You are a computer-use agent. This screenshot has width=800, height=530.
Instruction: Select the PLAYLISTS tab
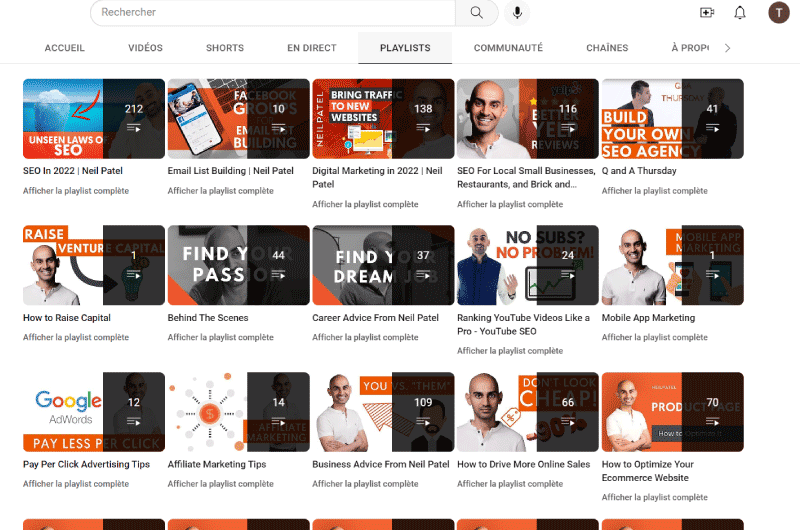pyautogui.click(x=405, y=48)
